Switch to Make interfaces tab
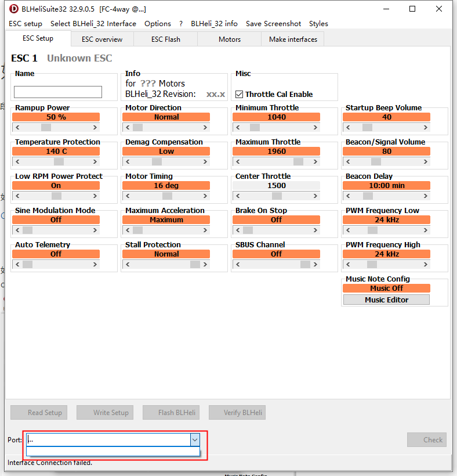The image size is (457, 476). click(x=293, y=39)
